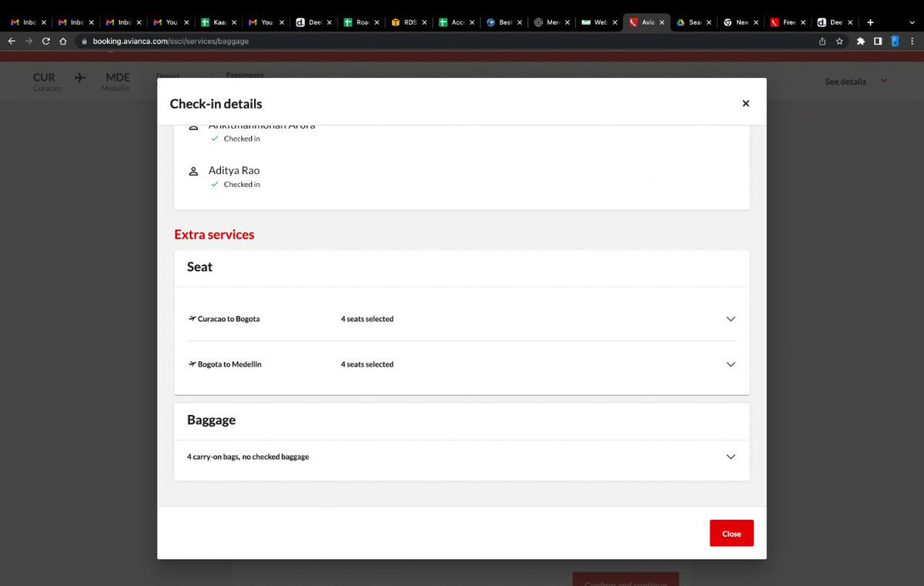This screenshot has width=924, height=586.
Task: Close the Sear tab
Action: coord(710,22)
